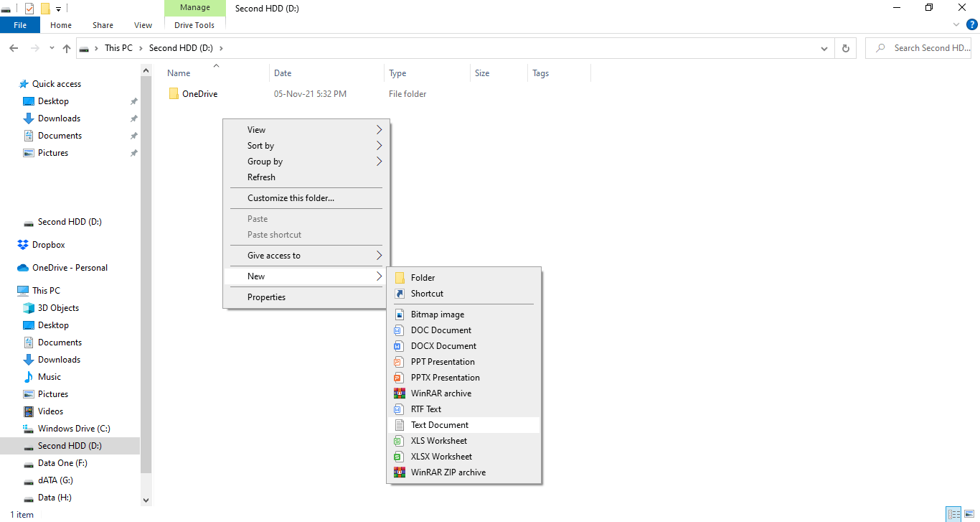This screenshot has height=522, width=980.
Task: Click the OneDrive - Personal cloud icon
Action: [23, 268]
